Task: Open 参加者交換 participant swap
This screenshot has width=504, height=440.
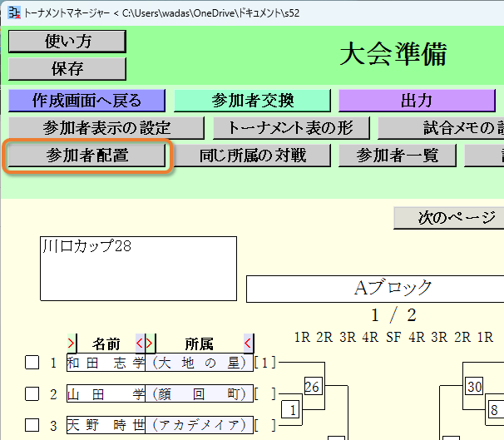Action: click(252, 101)
